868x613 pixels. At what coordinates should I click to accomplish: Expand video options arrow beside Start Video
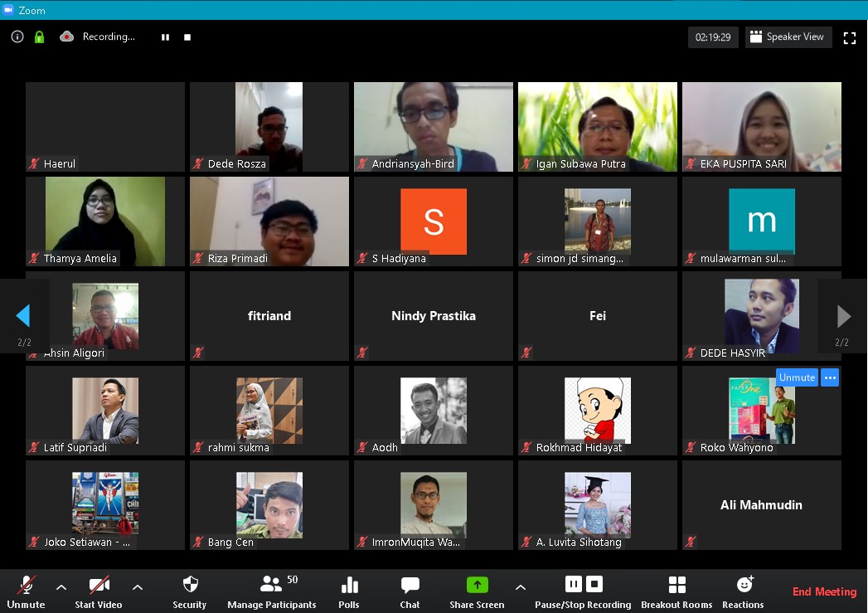pyautogui.click(x=138, y=587)
